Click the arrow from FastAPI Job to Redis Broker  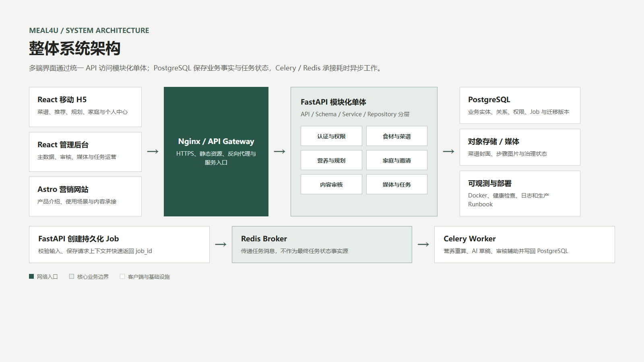(x=221, y=245)
